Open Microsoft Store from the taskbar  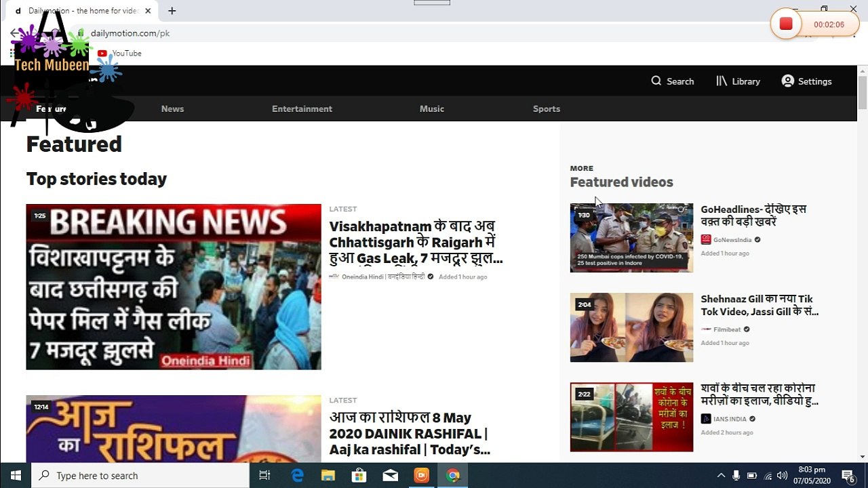(x=359, y=475)
